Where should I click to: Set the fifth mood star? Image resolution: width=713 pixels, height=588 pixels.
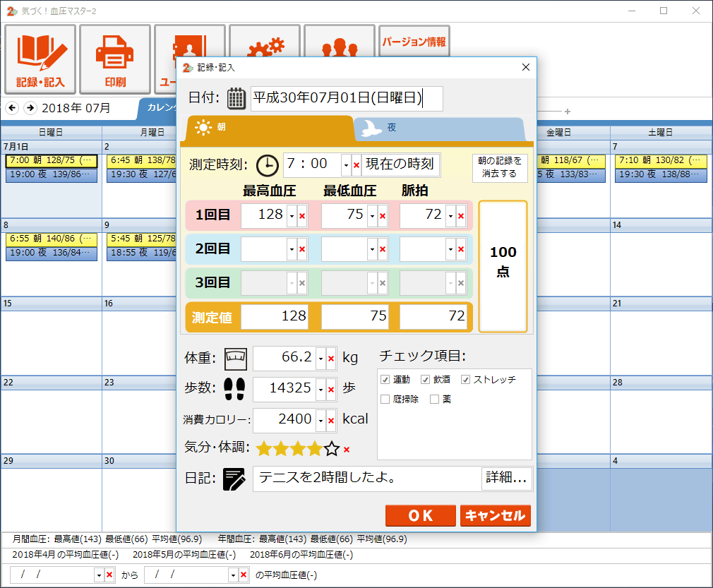[332, 449]
